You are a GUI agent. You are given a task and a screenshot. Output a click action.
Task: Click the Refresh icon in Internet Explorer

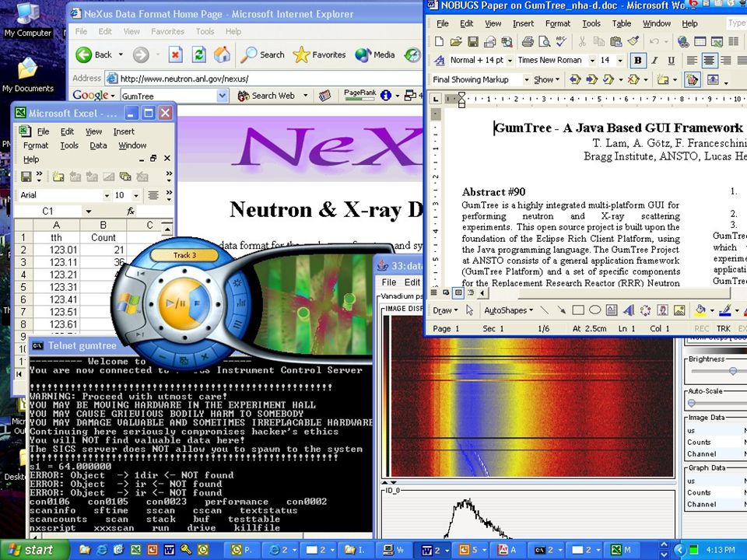(198, 54)
